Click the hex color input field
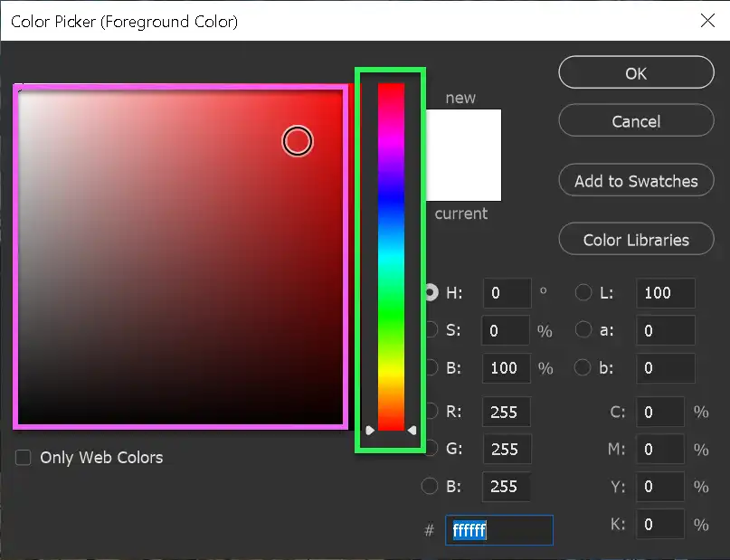 coord(498,530)
